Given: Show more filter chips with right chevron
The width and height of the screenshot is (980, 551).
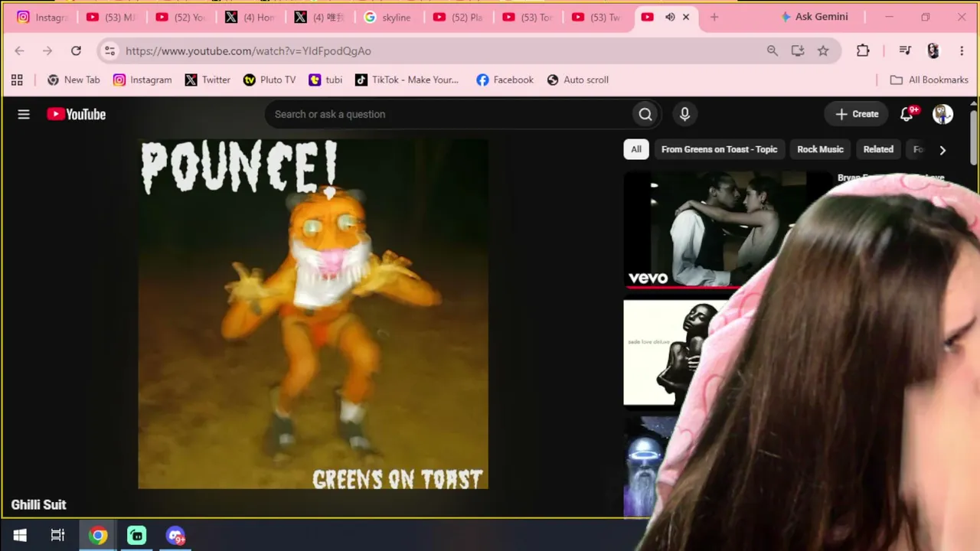Looking at the screenshot, I should [x=942, y=150].
